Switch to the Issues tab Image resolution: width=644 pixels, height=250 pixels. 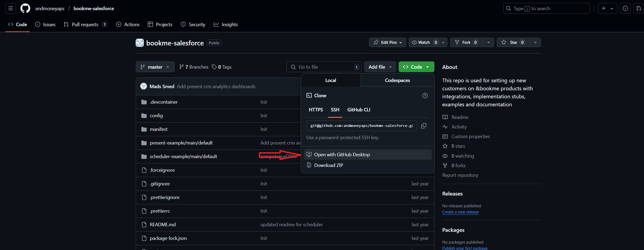[x=45, y=24]
